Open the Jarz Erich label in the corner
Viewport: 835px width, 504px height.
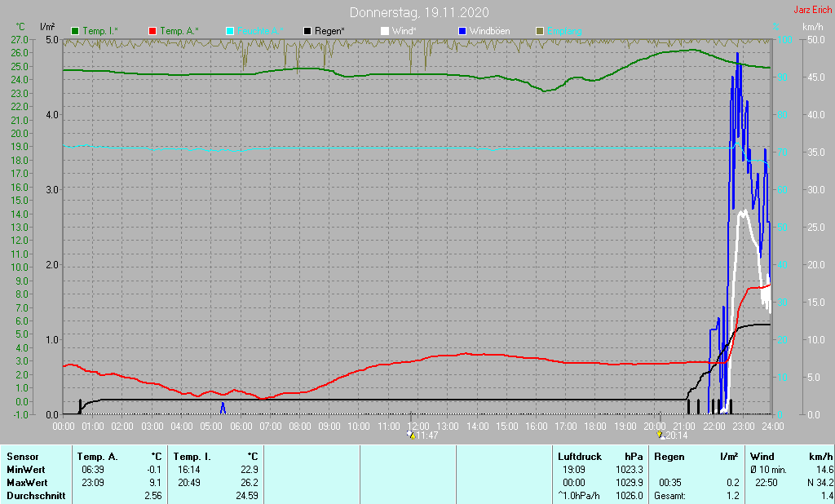(x=812, y=11)
